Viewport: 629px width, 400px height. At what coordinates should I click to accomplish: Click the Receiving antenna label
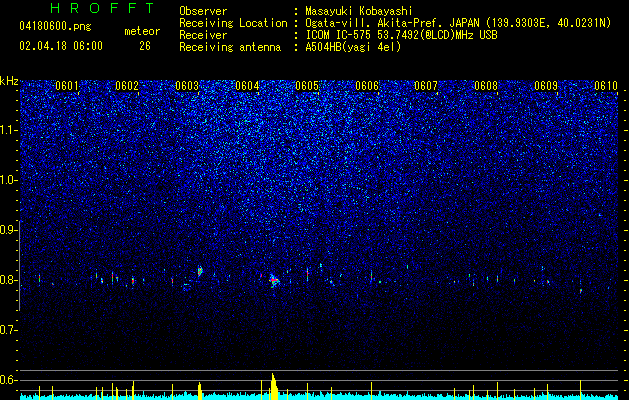(230, 47)
